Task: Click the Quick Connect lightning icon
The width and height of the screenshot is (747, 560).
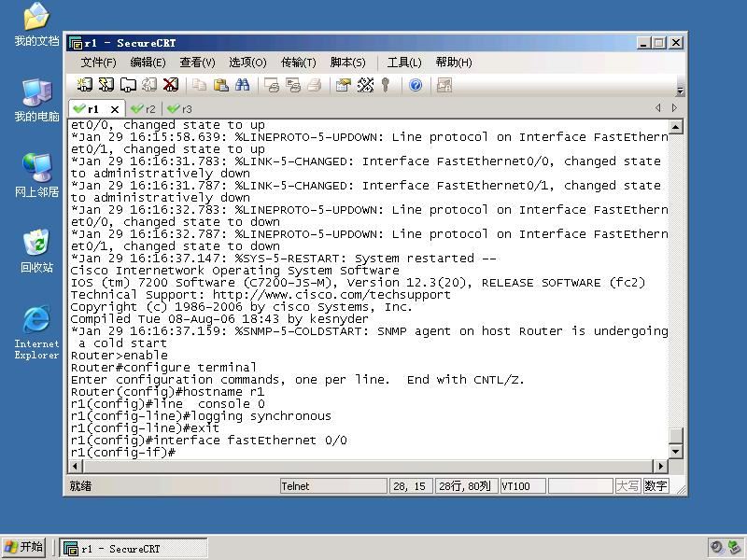Action: [x=106, y=85]
